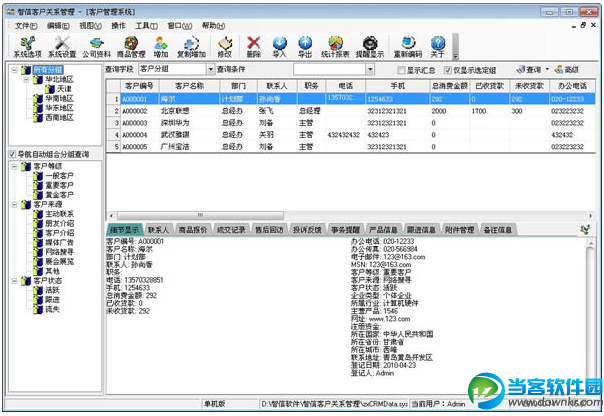Open the 查询条件 dropdown arrow

370,69
